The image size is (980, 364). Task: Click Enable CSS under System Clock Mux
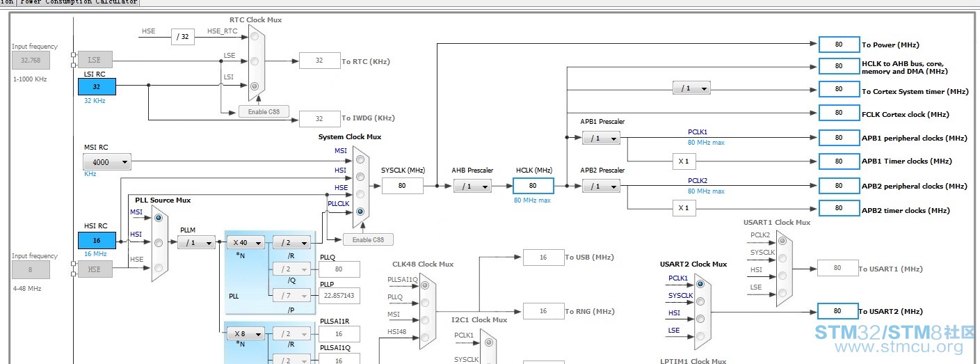click(x=368, y=239)
